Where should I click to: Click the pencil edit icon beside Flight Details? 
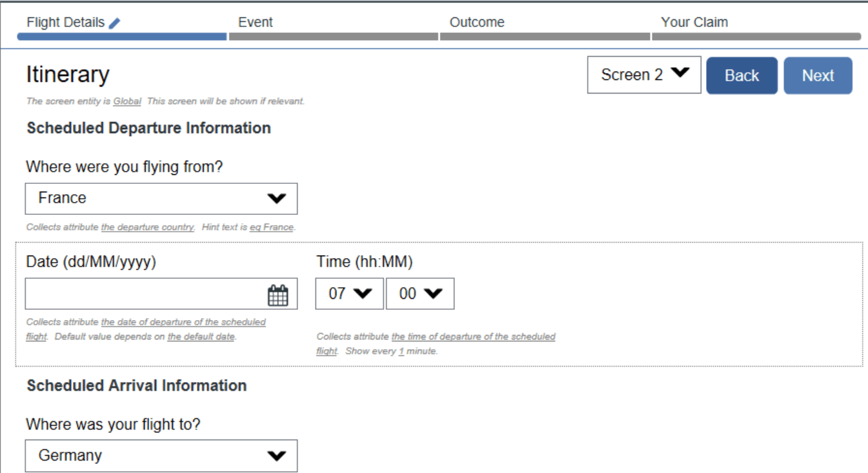point(116,21)
